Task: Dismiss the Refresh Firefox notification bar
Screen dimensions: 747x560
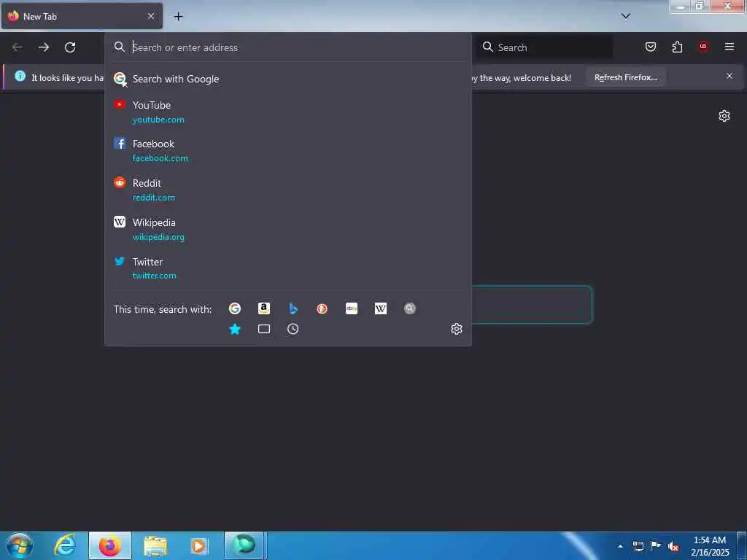Action: [x=729, y=76]
